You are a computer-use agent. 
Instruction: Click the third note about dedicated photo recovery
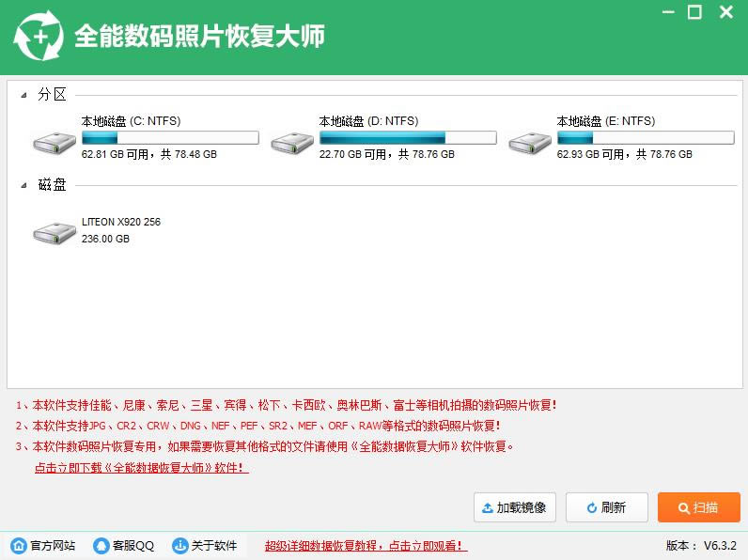[x=265, y=446]
